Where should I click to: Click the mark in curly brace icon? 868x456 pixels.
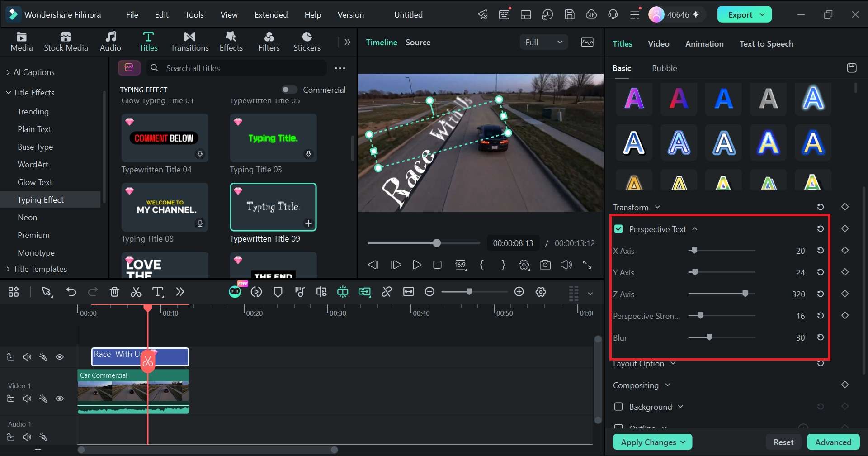[x=482, y=265]
